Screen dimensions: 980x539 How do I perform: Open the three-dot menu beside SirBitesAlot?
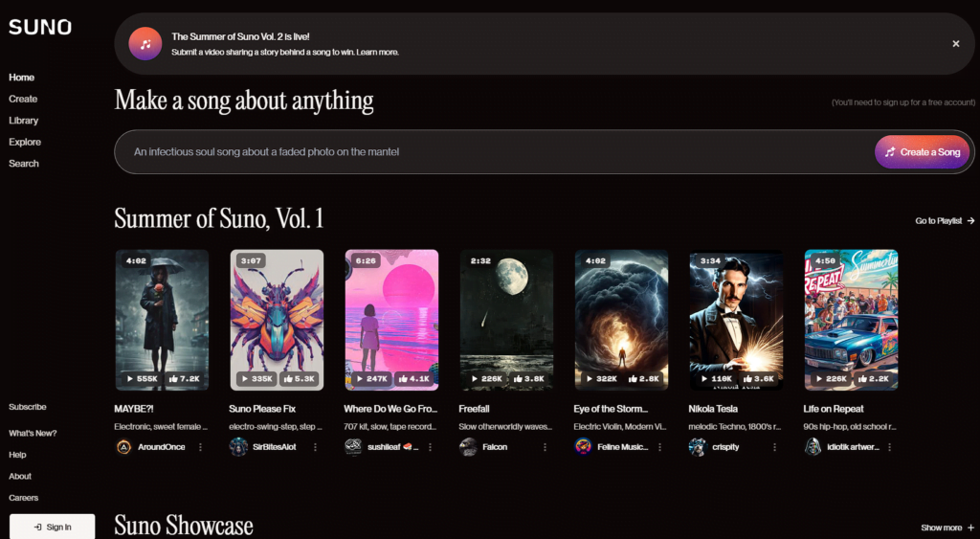coord(315,447)
